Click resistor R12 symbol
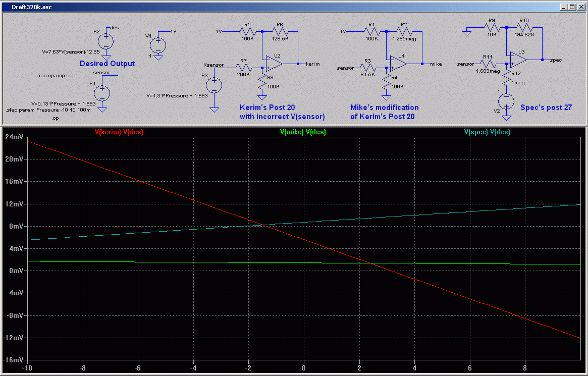The image size is (588, 376). (x=507, y=78)
